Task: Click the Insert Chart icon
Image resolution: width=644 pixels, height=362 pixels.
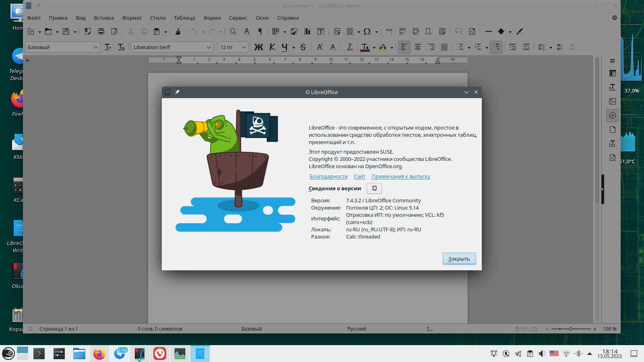Action: (308, 31)
